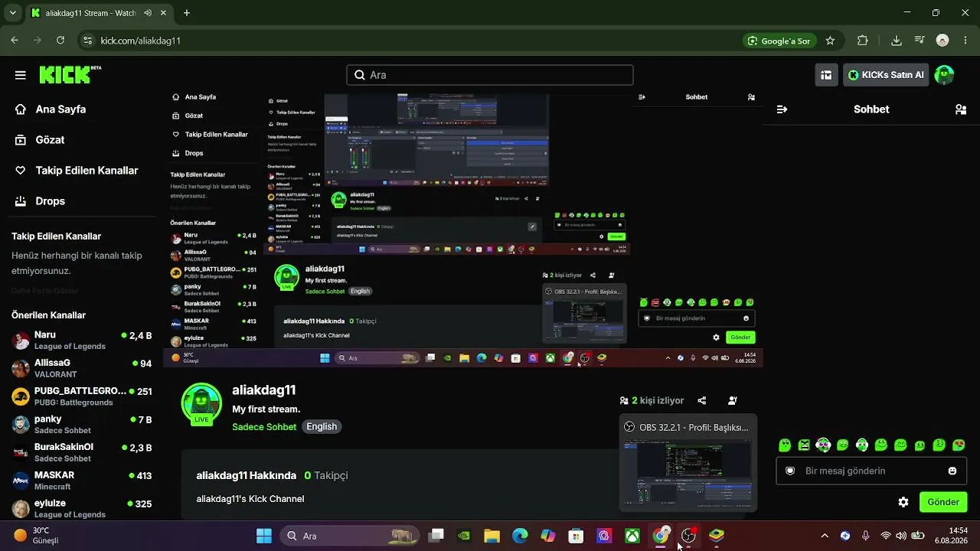Open a new browser tab
Image resolution: width=980 pixels, height=551 pixels.
tap(187, 13)
